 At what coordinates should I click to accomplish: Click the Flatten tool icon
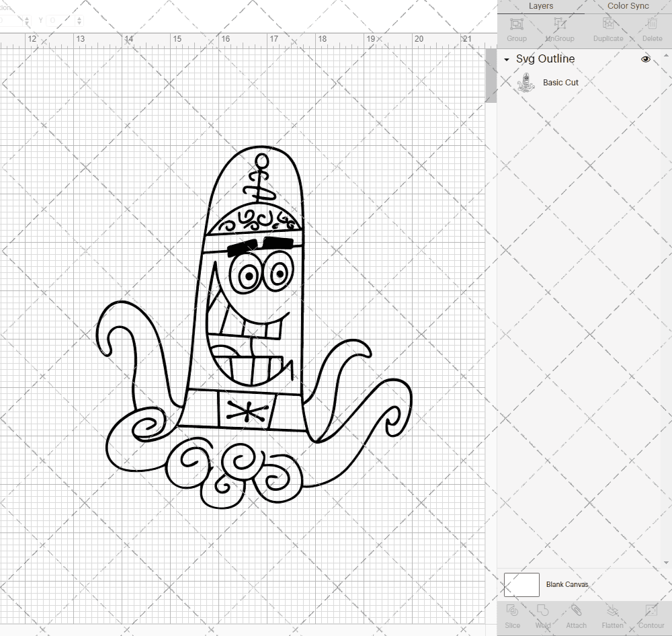click(612, 610)
